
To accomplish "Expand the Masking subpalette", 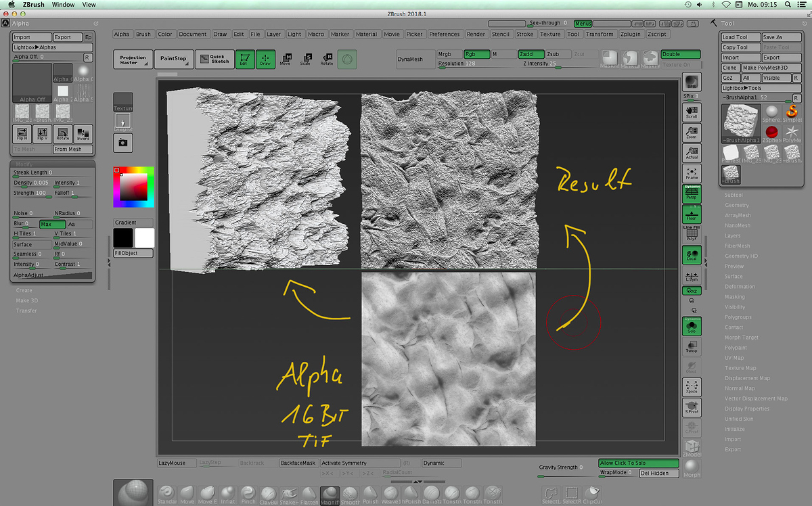I will (x=735, y=297).
